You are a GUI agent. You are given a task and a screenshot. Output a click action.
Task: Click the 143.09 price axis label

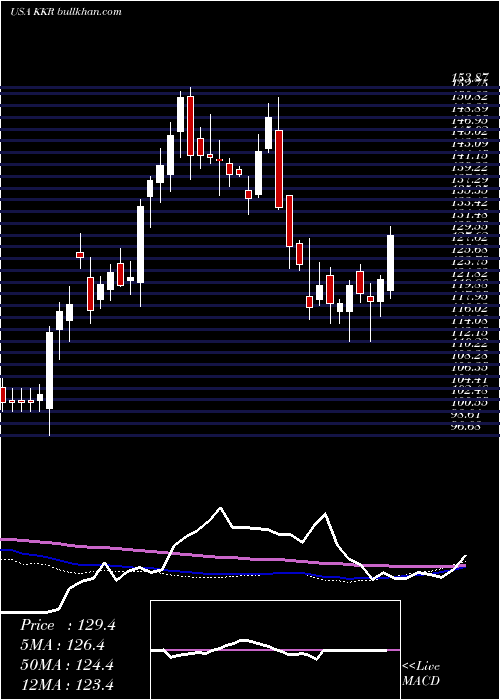pyautogui.click(x=469, y=144)
